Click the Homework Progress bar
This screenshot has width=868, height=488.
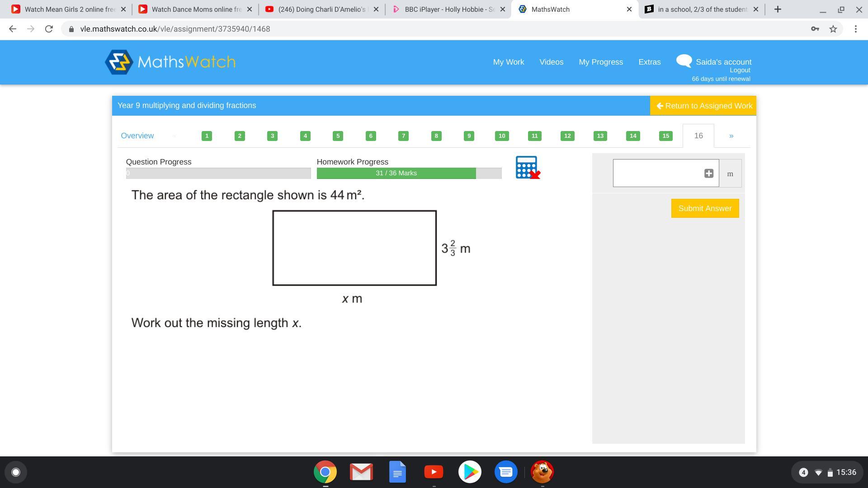coord(409,173)
